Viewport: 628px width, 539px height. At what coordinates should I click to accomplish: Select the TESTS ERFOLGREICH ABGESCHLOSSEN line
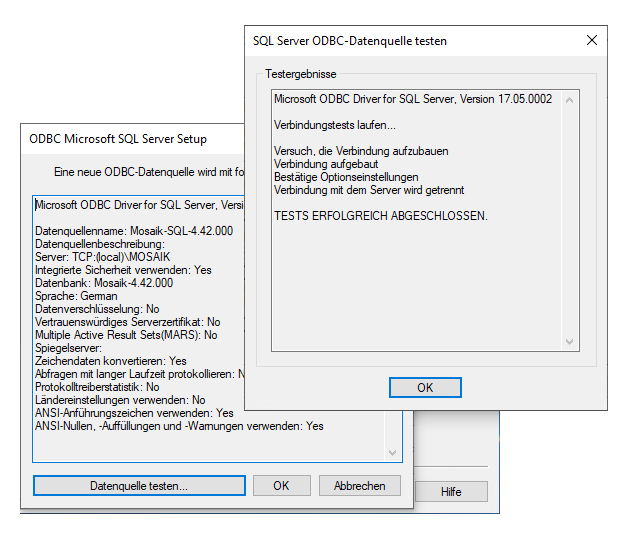pyautogui.click(x=381, y=216)
